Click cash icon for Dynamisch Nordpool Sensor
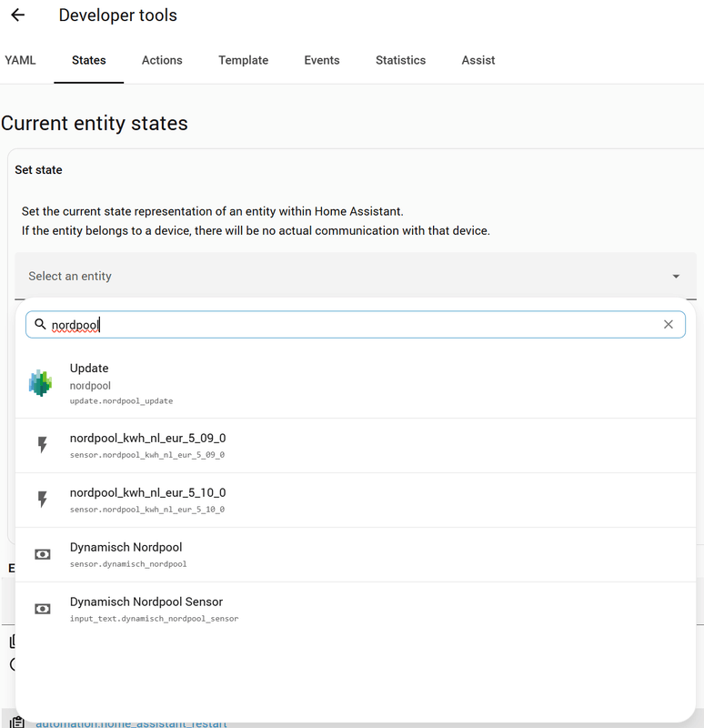 coord(42,609)
